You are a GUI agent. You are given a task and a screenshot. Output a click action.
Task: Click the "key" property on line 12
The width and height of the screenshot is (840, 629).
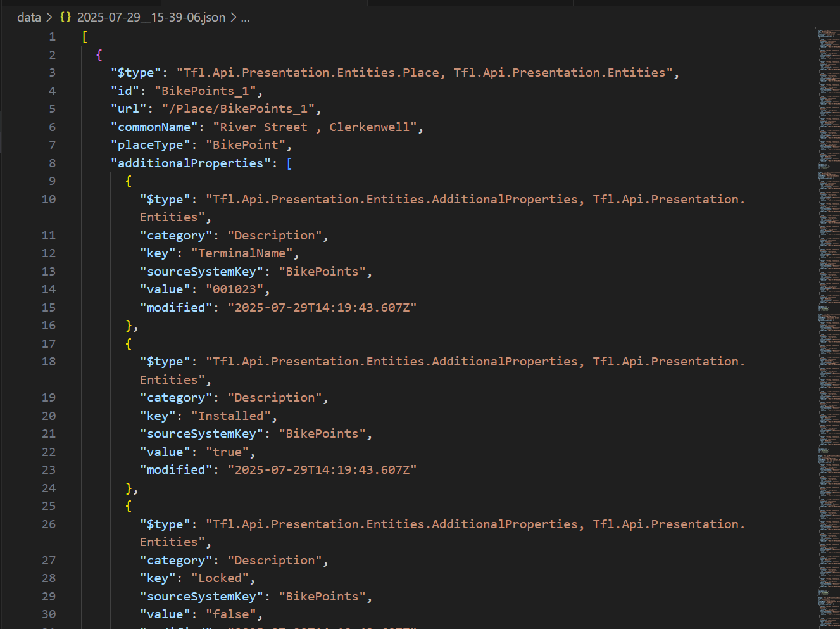point(158,253)
